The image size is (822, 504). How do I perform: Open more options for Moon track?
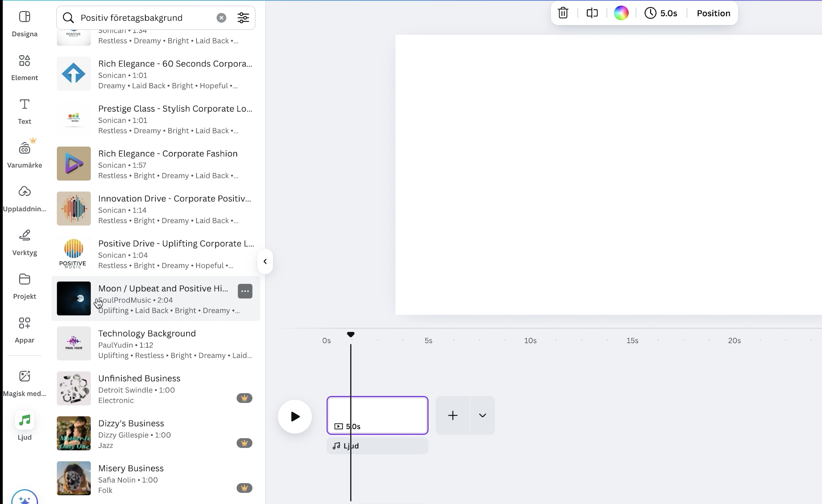click(245, 291)
